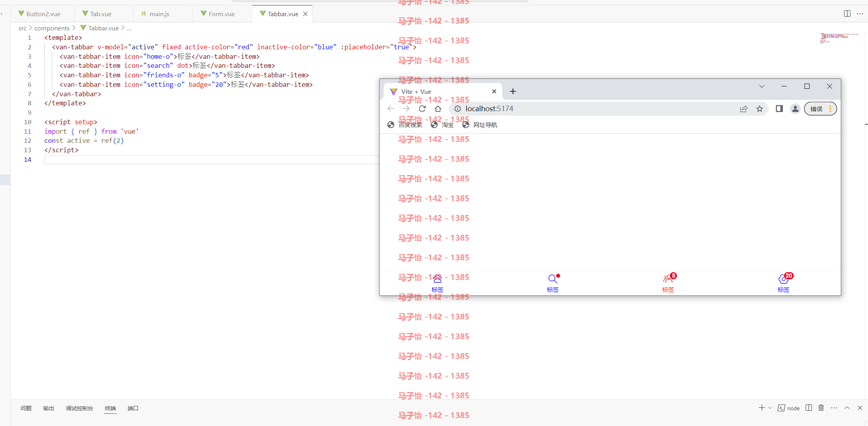Go back in browser history
The width and height of the screenshot is (868, 426).
390,109
